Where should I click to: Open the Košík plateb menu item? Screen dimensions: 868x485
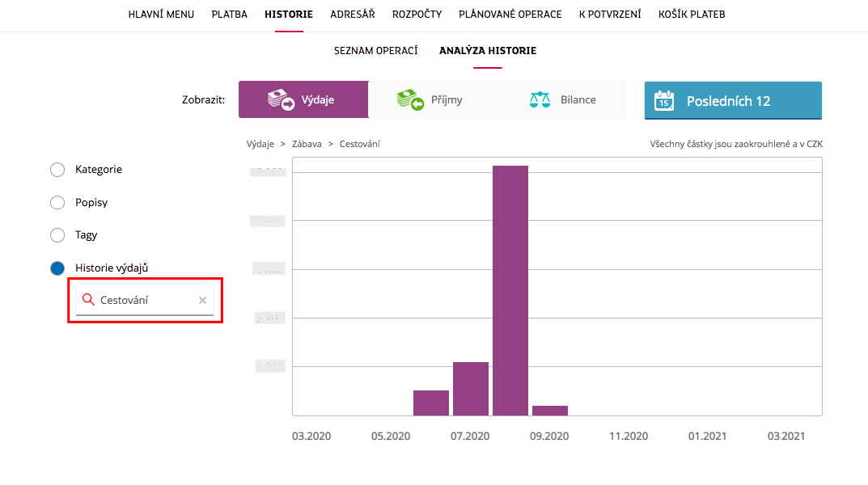tap(692, 15)
